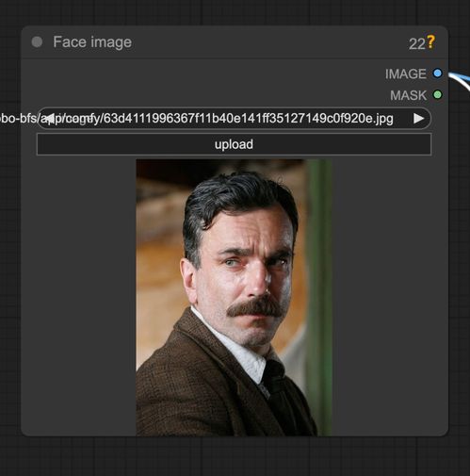Click the IMAGE output label text
This screenshot has width=470, height=476.
coord(405,74)
